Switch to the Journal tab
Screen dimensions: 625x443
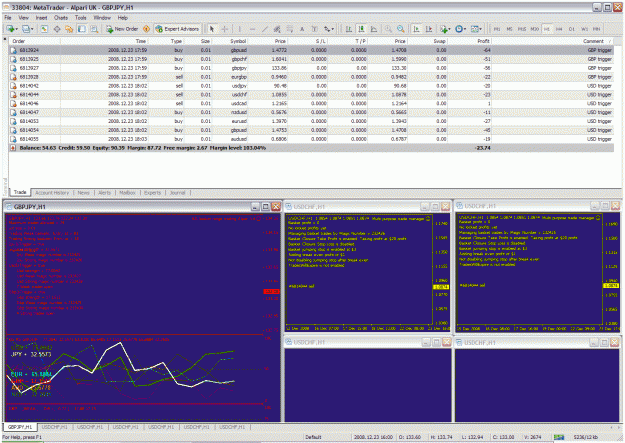(x=177, y=193)
